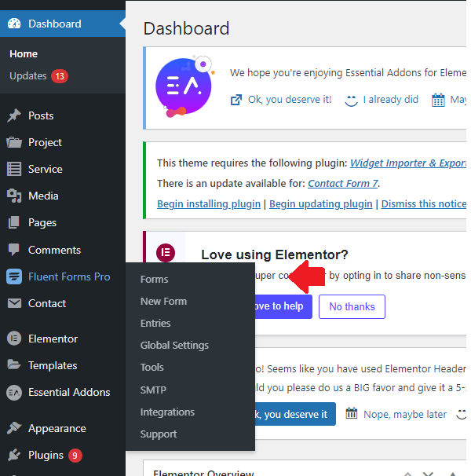Select Integrations in flyout menu
Image resolution: width=471 pixels, height=476 pixels.
(x=167, y=412)
